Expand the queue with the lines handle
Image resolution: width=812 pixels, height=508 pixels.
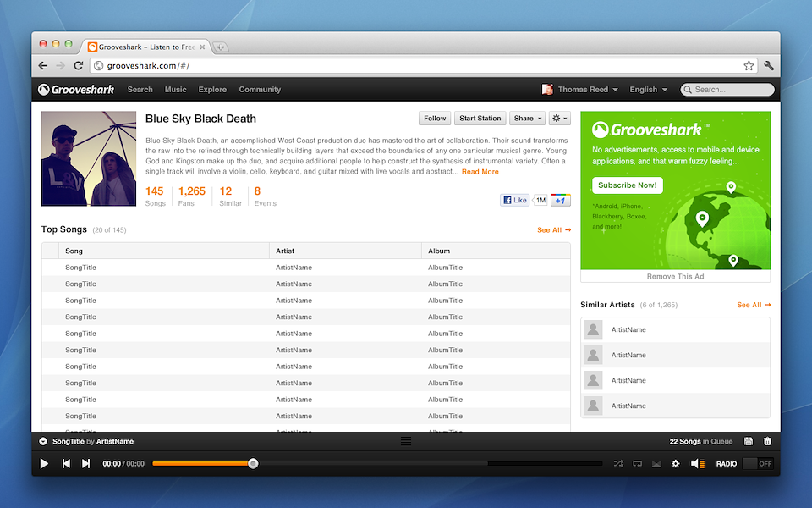(x=406, y=441)
